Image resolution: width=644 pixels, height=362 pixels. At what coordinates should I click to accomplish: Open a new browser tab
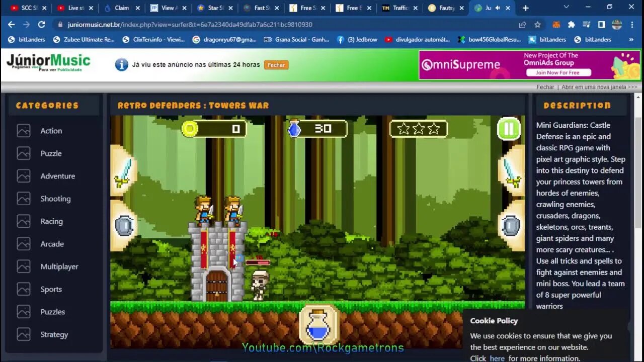click(x=526, y=8)
